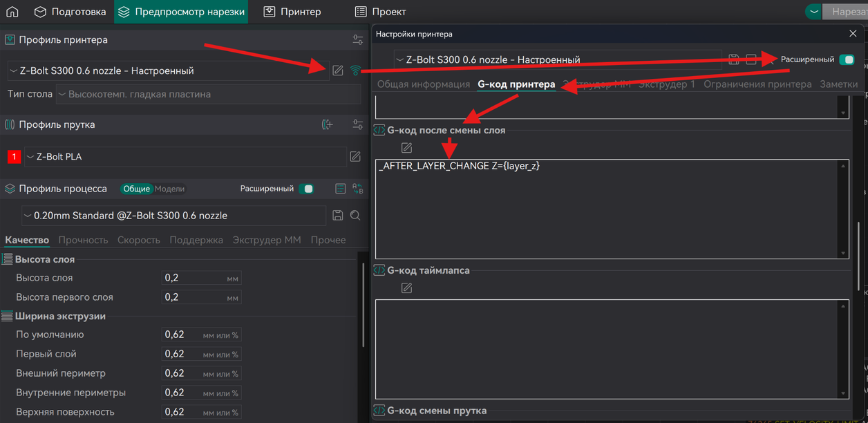Open the Общая информация tab in dialog

423,84
